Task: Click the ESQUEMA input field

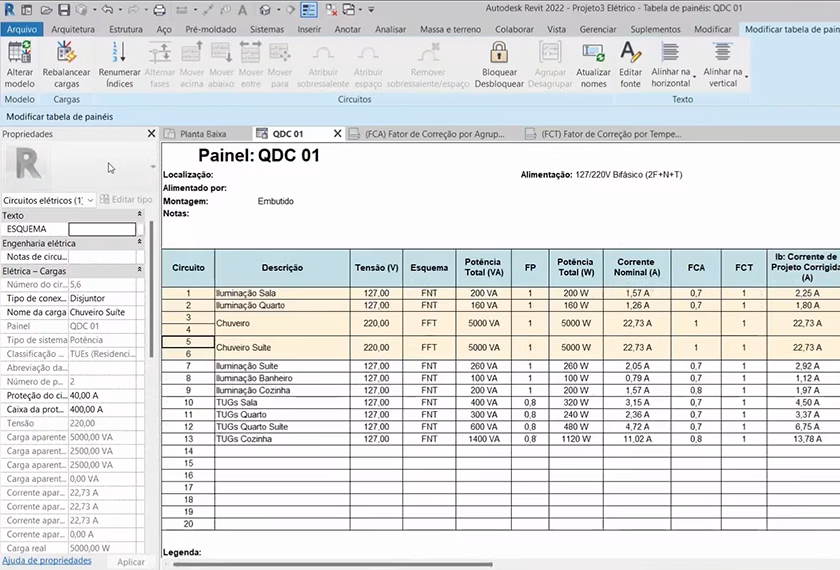Action: coord(101,229)
